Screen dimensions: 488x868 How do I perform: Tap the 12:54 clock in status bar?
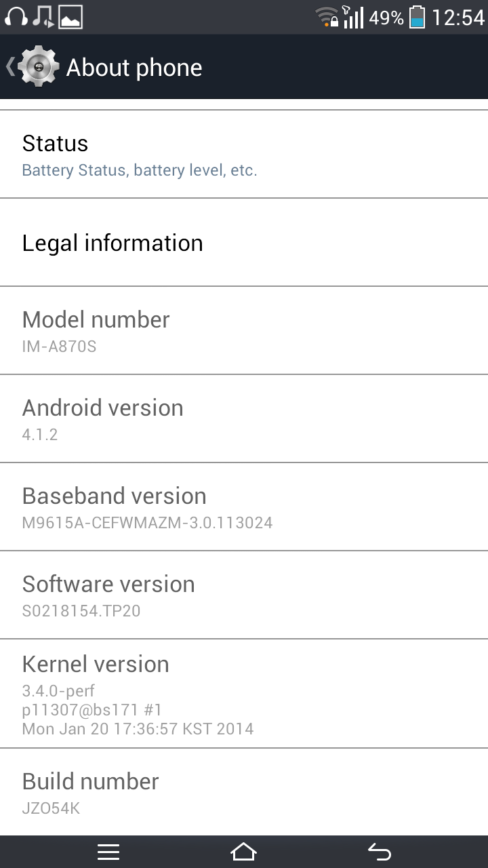[458, 17]
